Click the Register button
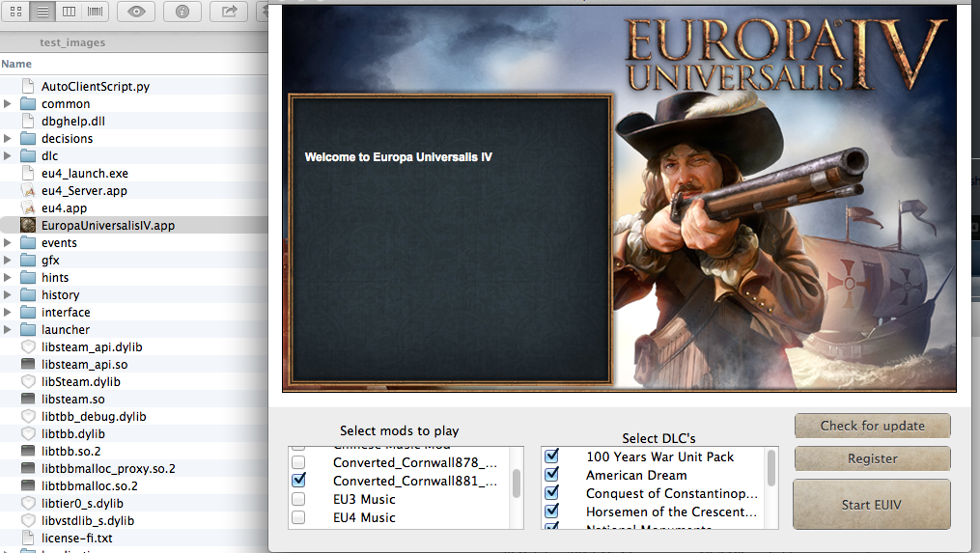Image resolution: width=980 pixels, height=553 pixels. point(872,458)
